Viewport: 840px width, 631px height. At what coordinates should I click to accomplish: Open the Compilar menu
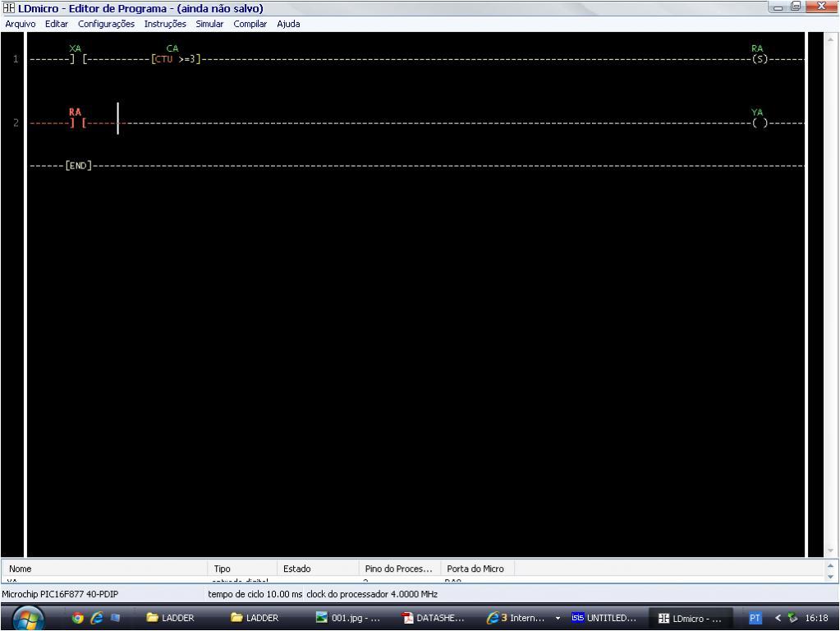[250, 24]
